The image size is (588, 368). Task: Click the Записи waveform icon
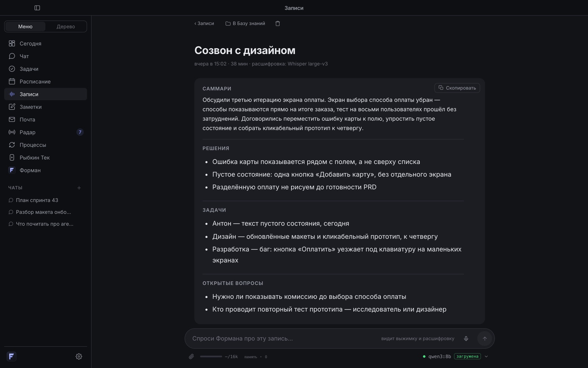pos(12,94)
